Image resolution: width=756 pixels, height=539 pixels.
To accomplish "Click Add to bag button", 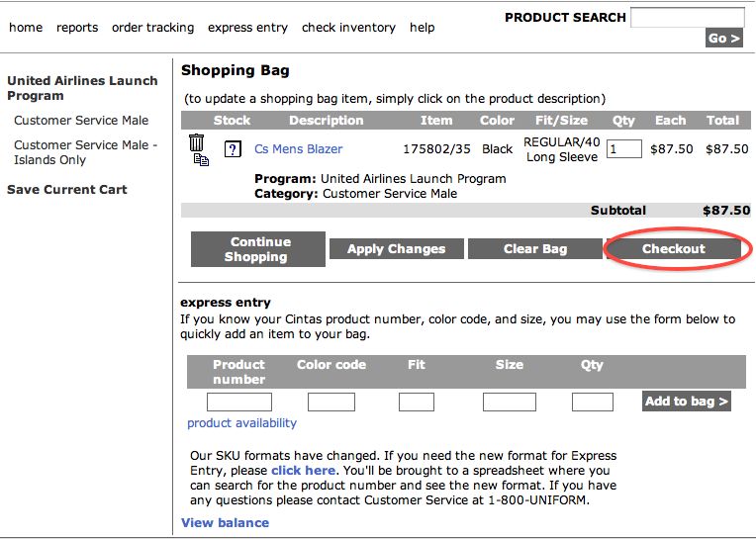I will pos(687,401).
